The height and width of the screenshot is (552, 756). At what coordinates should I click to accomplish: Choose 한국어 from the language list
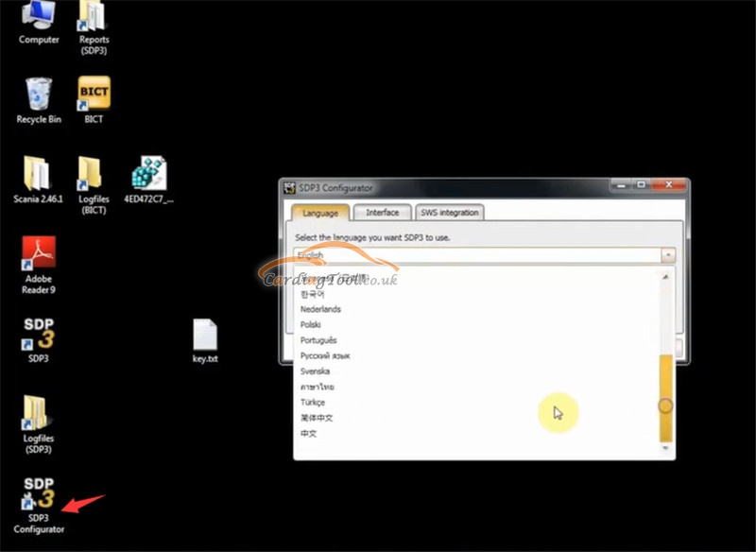(x=313, y=294)
